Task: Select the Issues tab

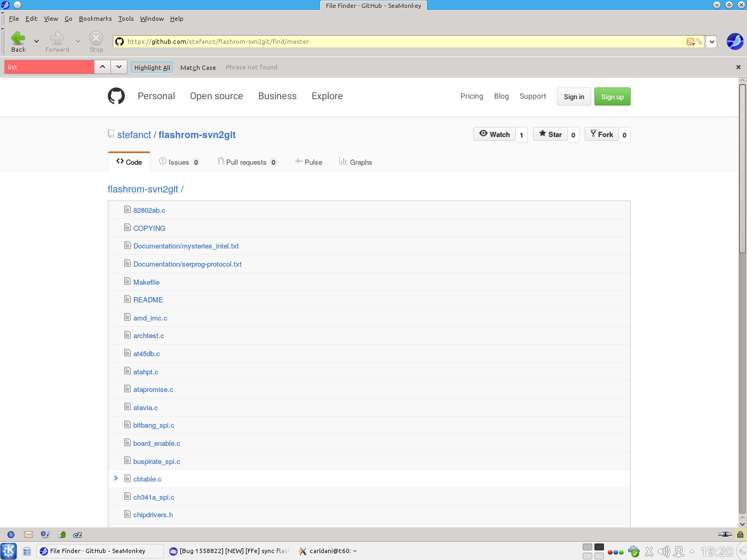Action: (x=179, y=162)
